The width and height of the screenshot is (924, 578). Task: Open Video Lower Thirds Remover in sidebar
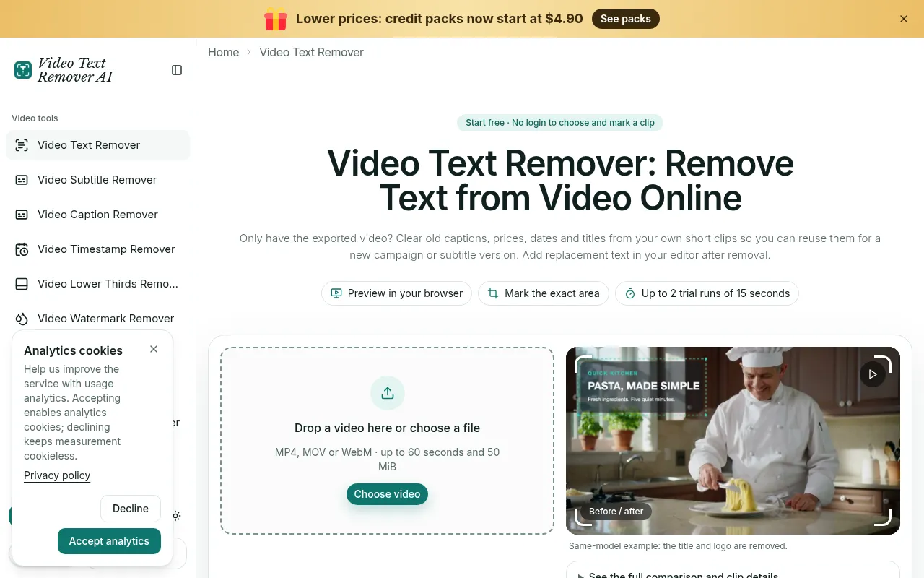click(x=97, y=284)
